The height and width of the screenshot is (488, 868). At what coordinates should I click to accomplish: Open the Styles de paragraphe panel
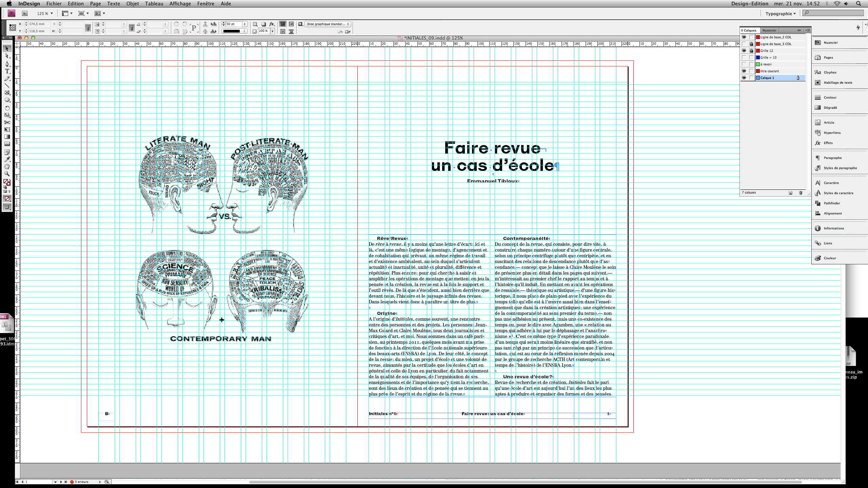coord(840,168)
